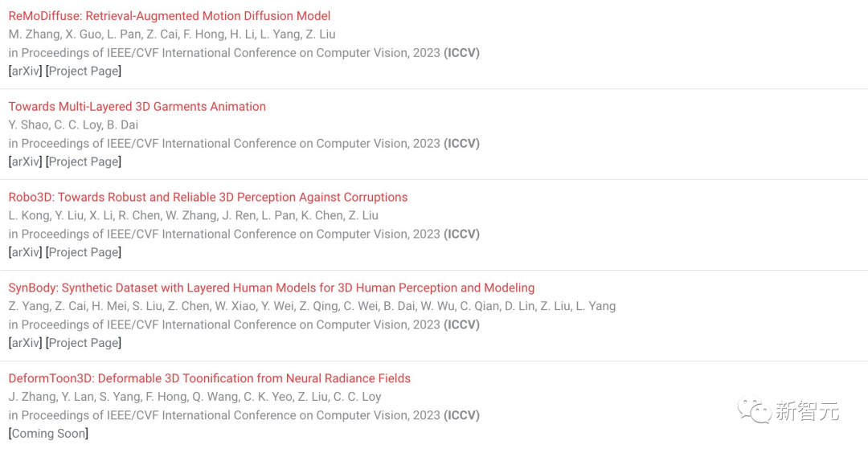Click the WeChat logo watermark icon
The image size is (868, 449).
[x=754, y=410]
